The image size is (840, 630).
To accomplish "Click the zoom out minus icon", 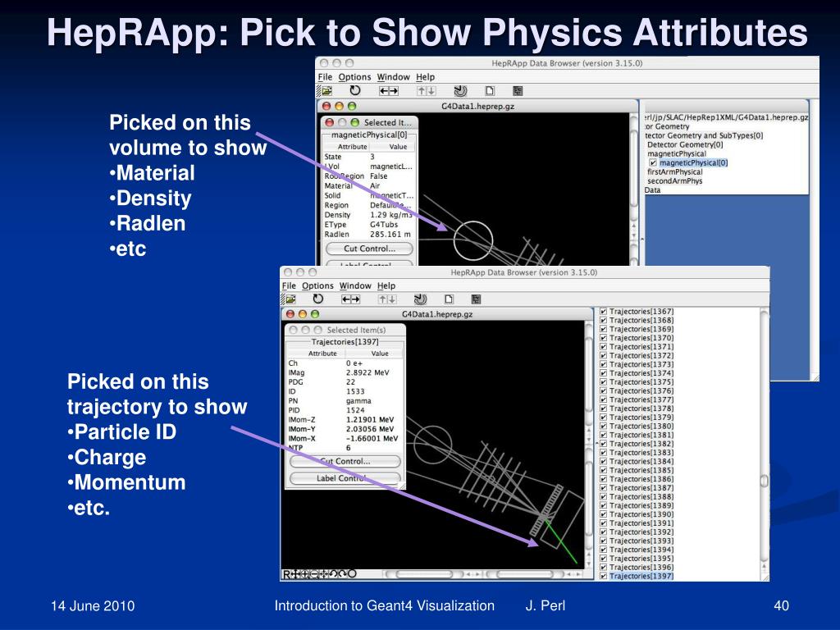I will coord(314,574).
